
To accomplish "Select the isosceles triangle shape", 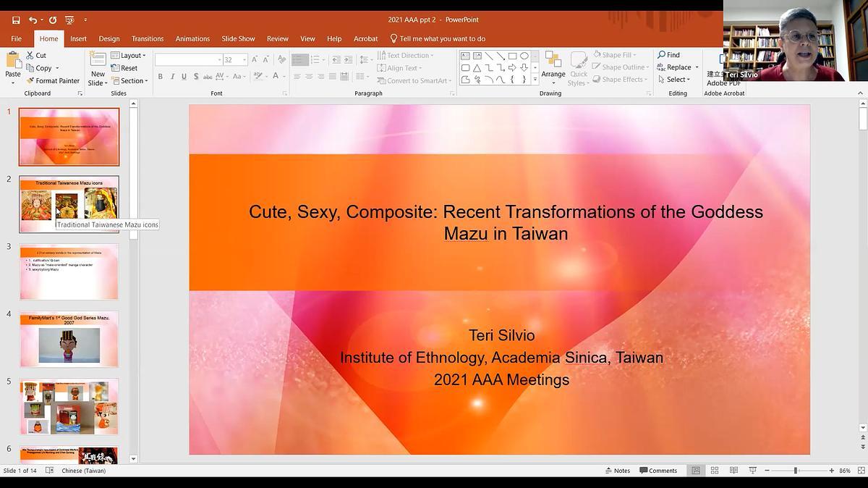I will click(477, 67).
